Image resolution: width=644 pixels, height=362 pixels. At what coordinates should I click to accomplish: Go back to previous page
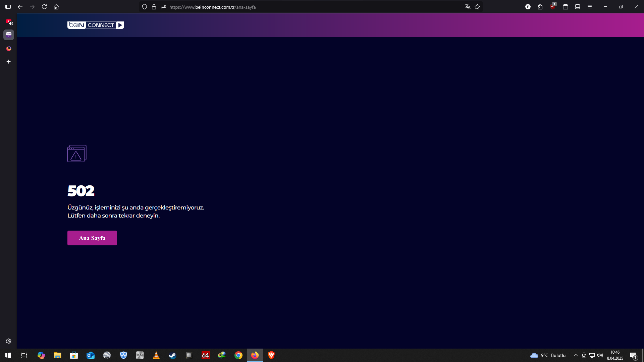[20, 7]
